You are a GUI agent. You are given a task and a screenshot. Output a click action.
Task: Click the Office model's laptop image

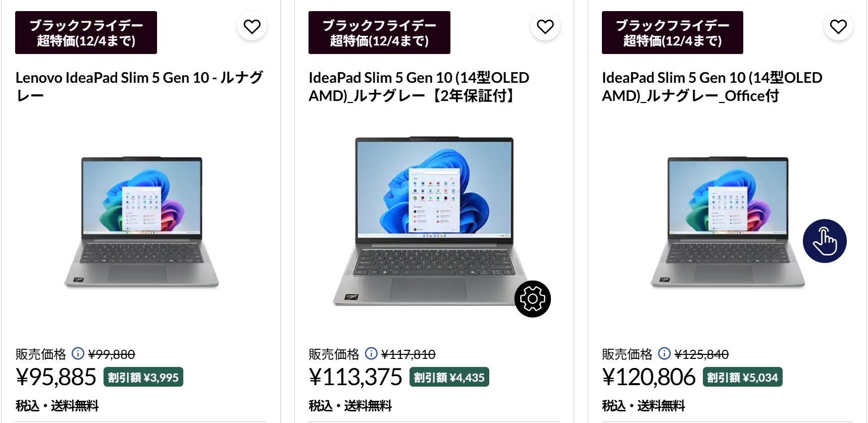726,222
